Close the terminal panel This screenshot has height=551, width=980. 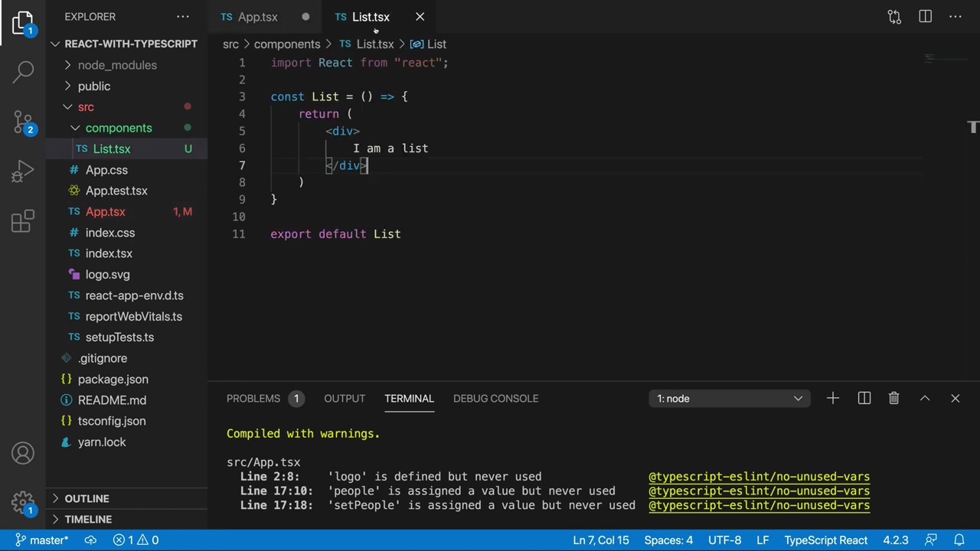[955, 398]
